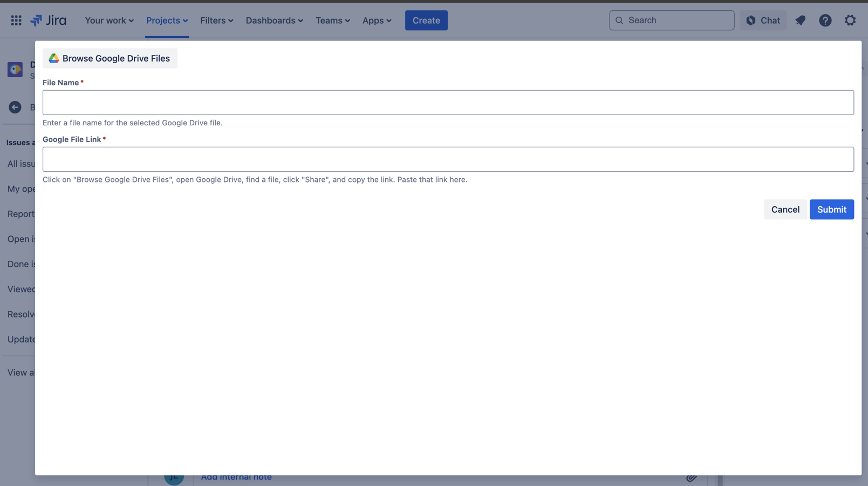Image resolution: width=868 pixels, height=486 pixels.
Task: Cancel the dialog
Action: pos(785,210)
